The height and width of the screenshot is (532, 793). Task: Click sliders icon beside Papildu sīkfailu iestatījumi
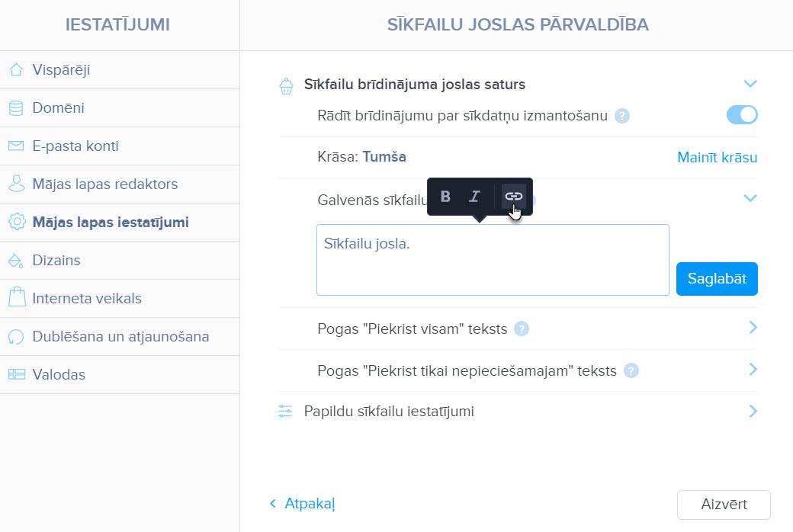coord(285,411)
